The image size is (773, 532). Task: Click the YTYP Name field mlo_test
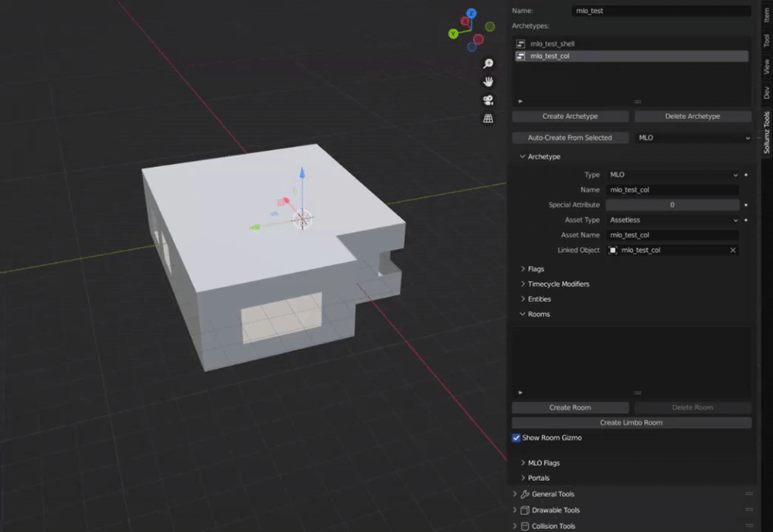tap(662, 11)
